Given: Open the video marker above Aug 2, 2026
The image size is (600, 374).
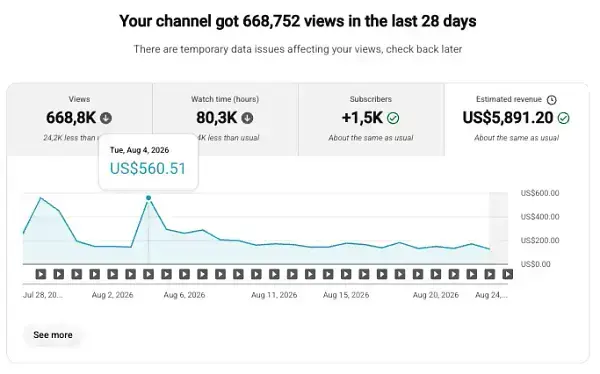Looking at the screenshot, I should [x=112, y=274].
